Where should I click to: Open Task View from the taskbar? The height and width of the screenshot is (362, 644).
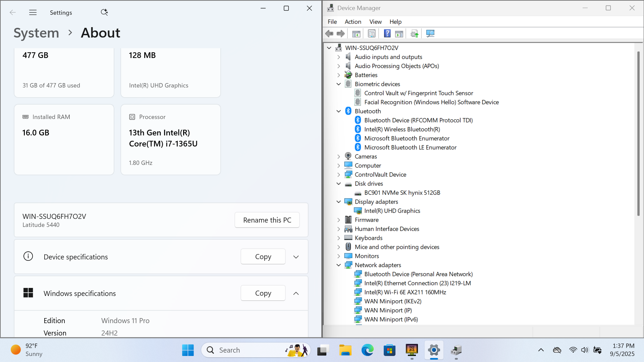[x=322, y=350]
